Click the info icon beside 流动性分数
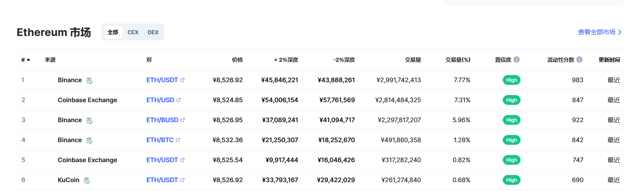Screen dimensions: 644x191 pyautogui.click(x=580, y=60)
